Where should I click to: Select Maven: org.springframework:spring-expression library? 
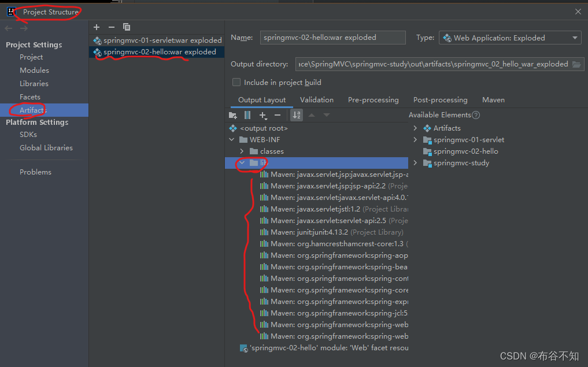[334, 302]
